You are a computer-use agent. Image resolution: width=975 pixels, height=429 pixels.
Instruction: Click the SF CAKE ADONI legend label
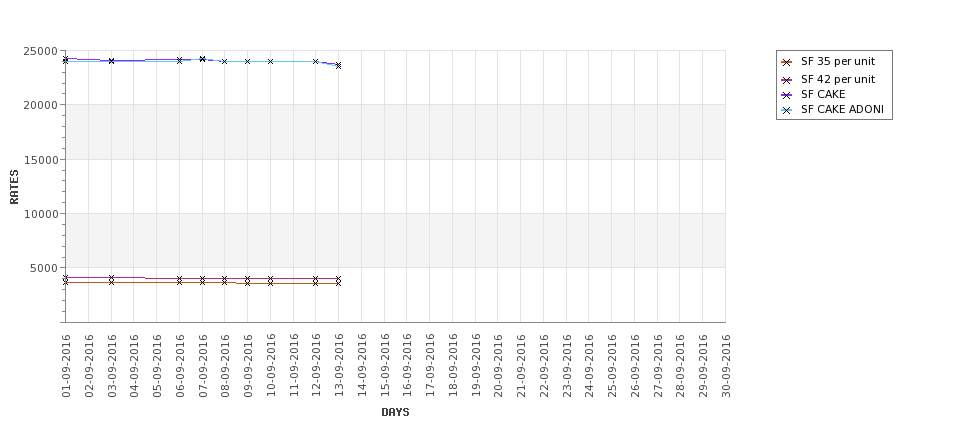[842, 109]
